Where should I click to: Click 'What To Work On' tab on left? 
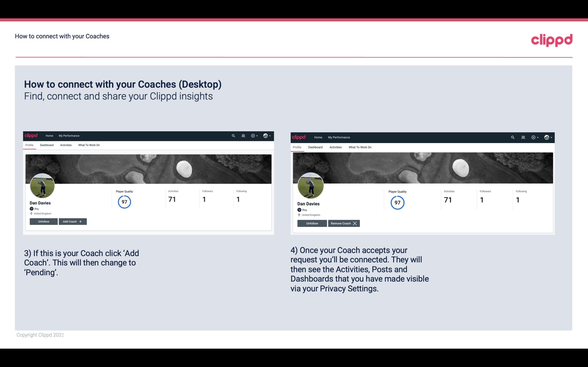[88, 145]
